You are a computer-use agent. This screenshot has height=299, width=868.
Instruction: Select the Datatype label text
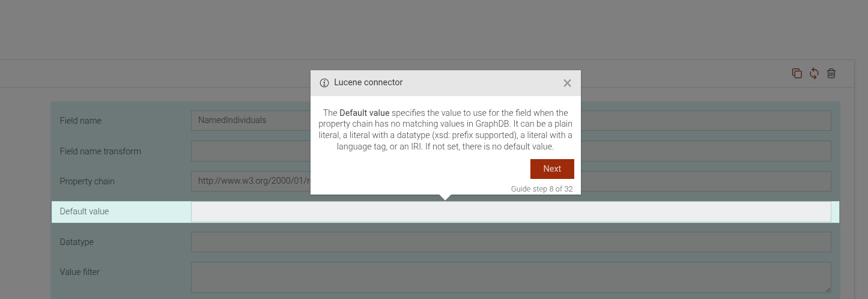(x=77, y=242)
